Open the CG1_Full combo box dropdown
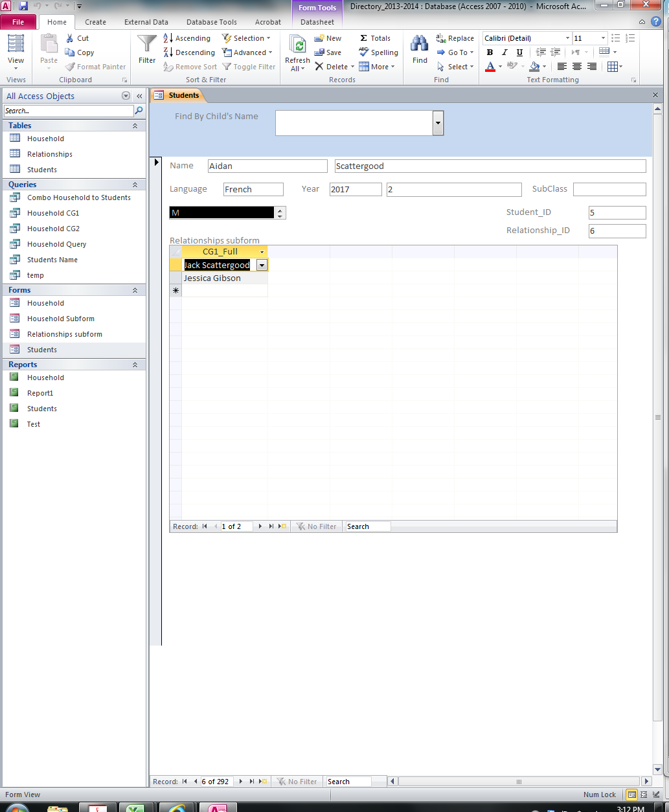669x812 pixels. click(262, 265)
